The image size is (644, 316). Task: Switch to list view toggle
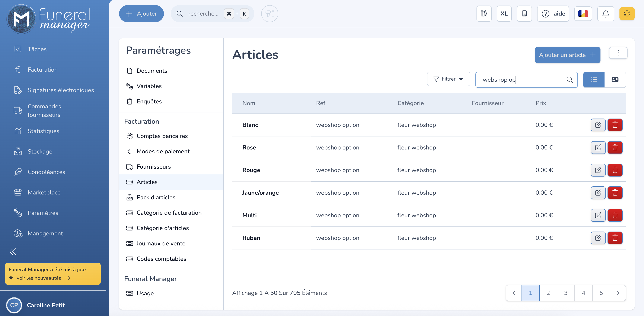pos(594,80)
